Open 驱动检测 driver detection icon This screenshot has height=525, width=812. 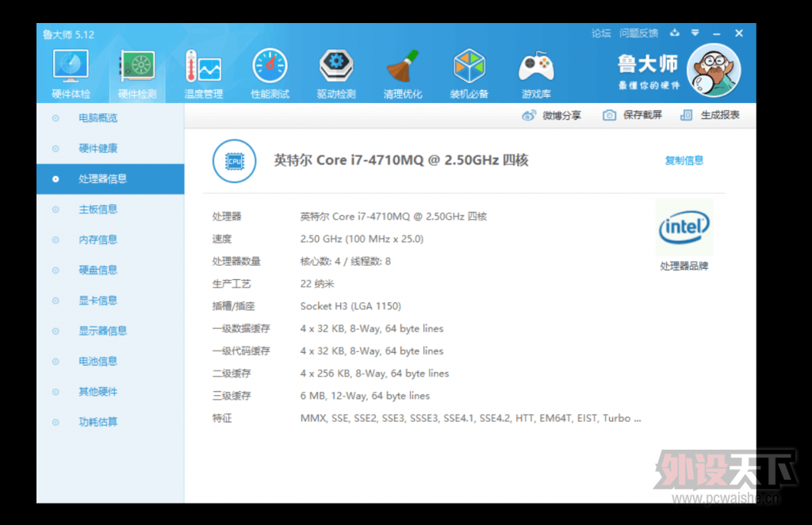[336, 74]
